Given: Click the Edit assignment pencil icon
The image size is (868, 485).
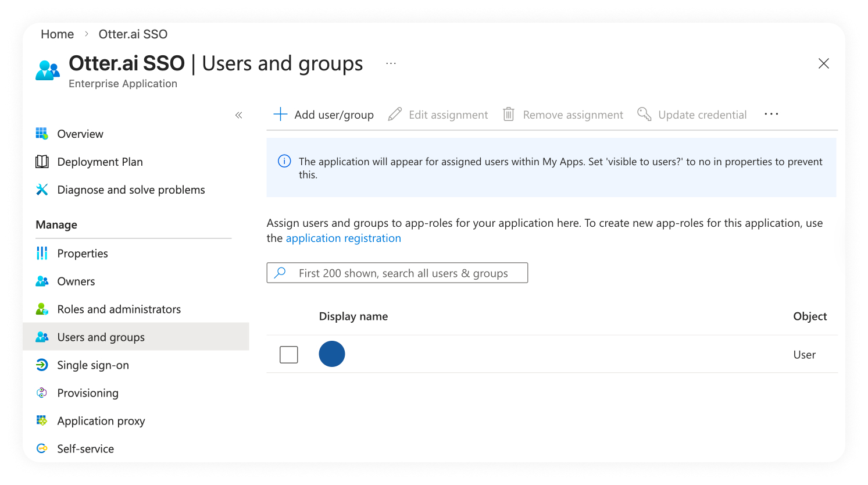Looking at the screenshot, I should (395, 115).
